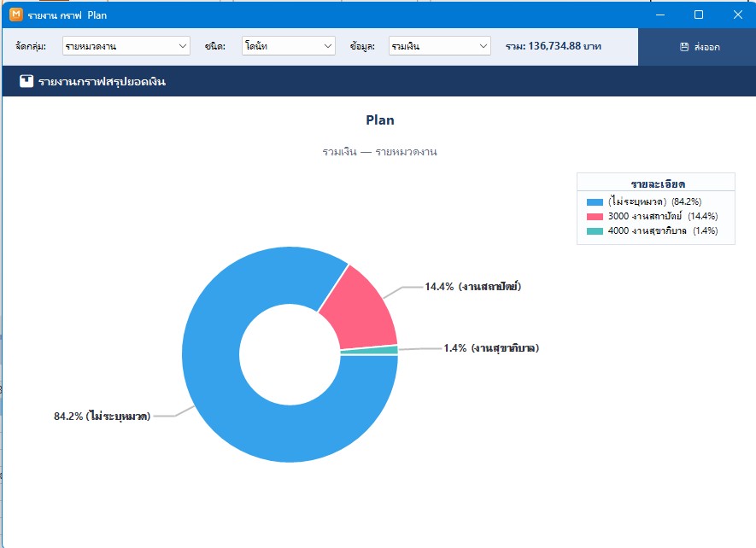Click the 14.4% (งานสถาปัตย์) chart label

(x=472, y=287)
